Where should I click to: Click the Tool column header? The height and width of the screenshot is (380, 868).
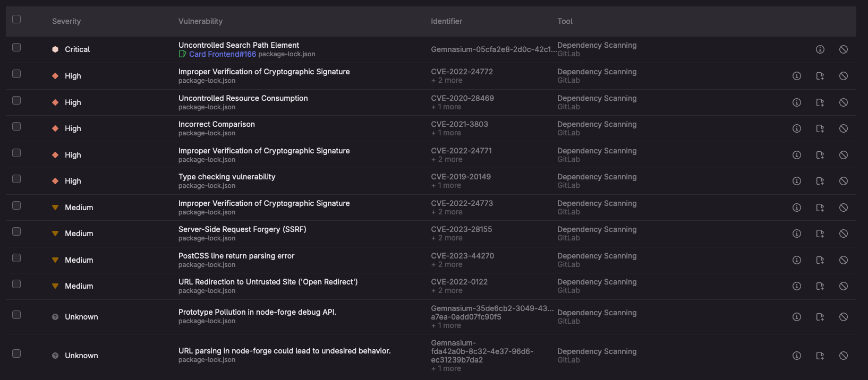point(565,21)
